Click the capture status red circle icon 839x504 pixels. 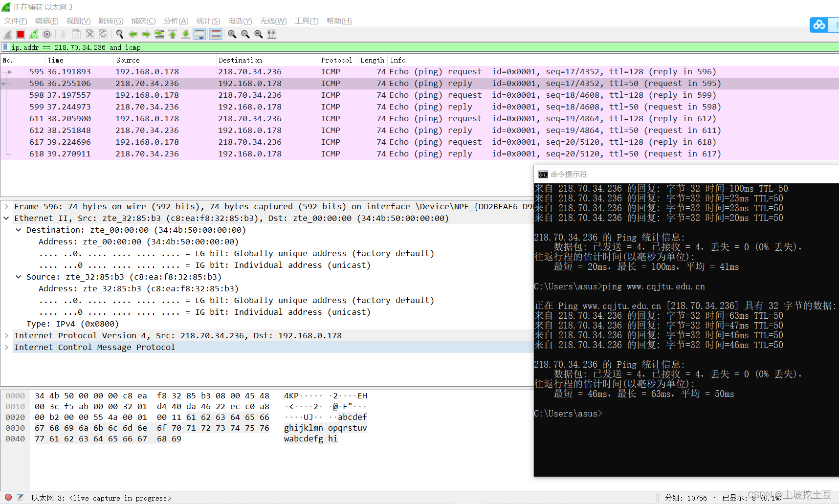(x=8, y=497)
